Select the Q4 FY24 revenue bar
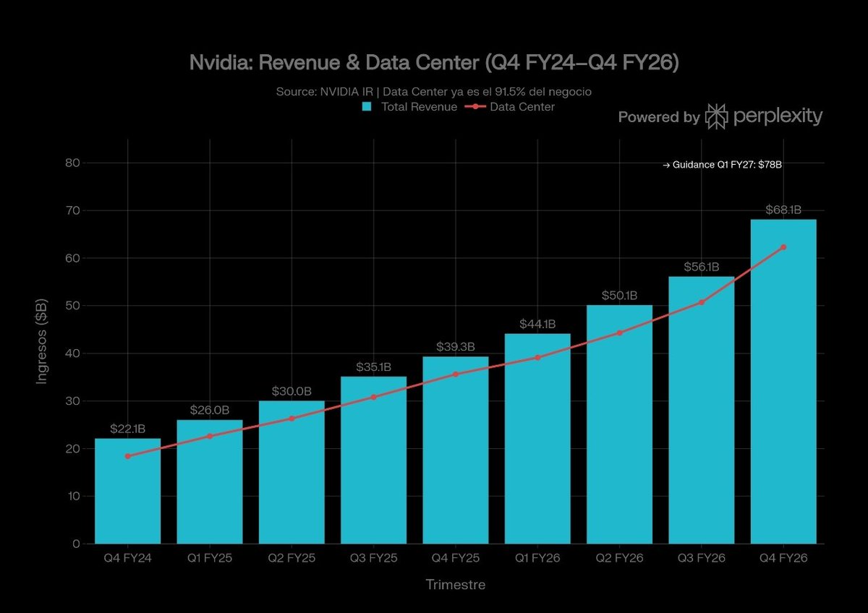 [x=128, y=491]
